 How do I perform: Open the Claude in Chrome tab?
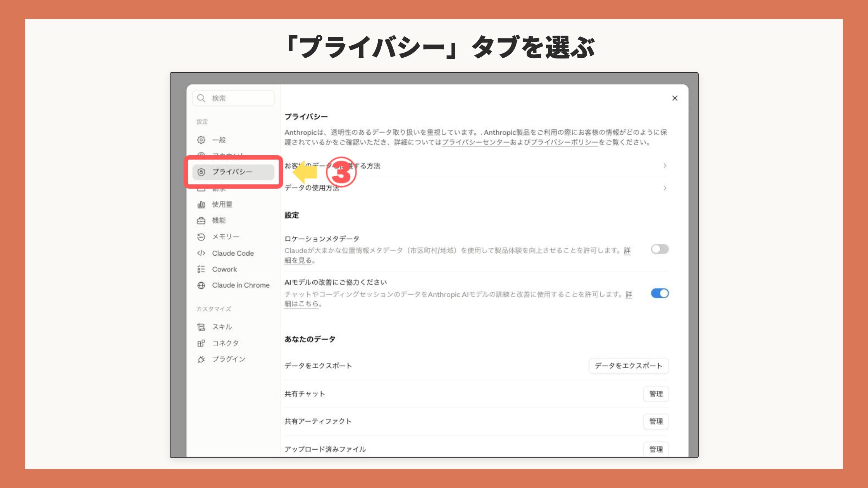click(x=233, y=285)
